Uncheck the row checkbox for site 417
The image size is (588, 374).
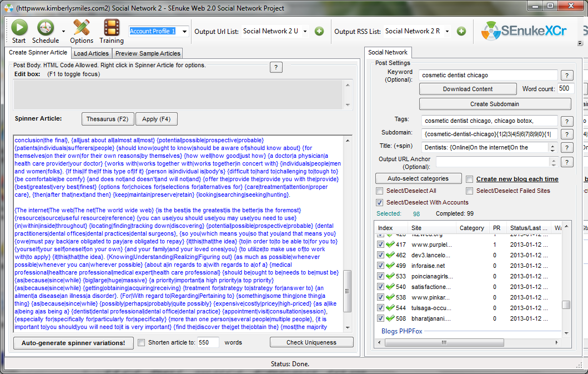381,245
